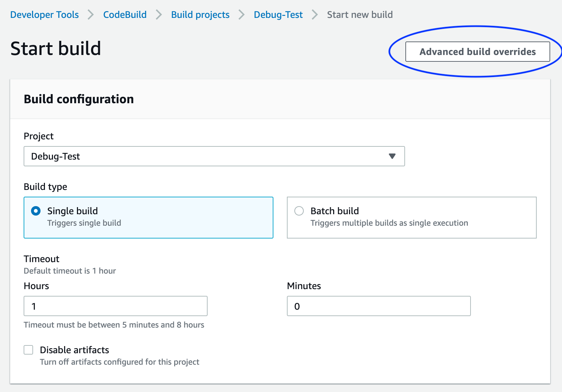Open the Advanced build overrides panel

click(x=477, y=51)
